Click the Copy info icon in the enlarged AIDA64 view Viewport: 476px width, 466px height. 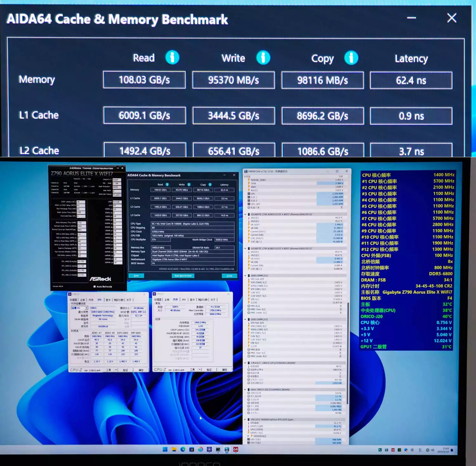[351, 58]
